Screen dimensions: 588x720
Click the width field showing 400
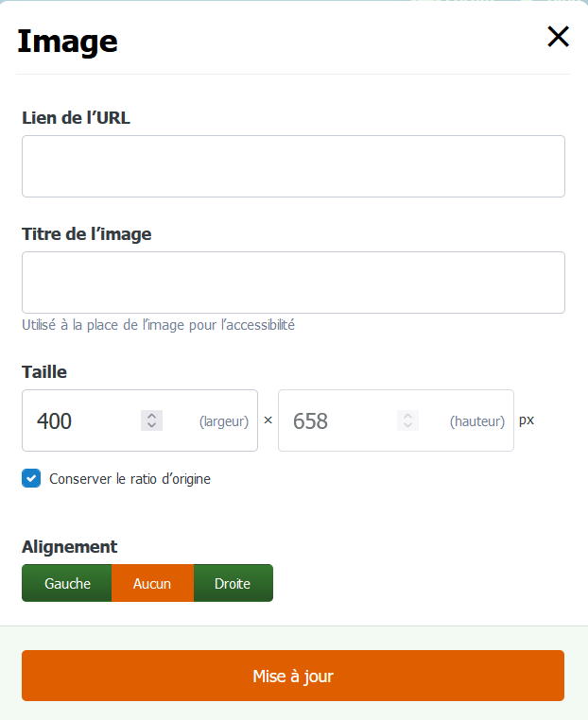(140, 420)
